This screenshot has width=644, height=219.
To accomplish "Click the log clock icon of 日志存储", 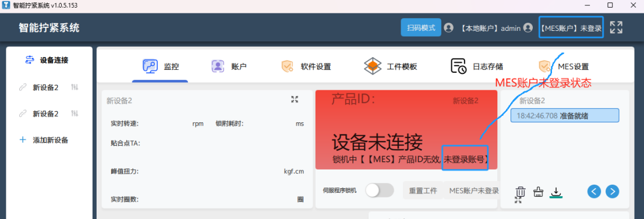I will pos(459,66).
